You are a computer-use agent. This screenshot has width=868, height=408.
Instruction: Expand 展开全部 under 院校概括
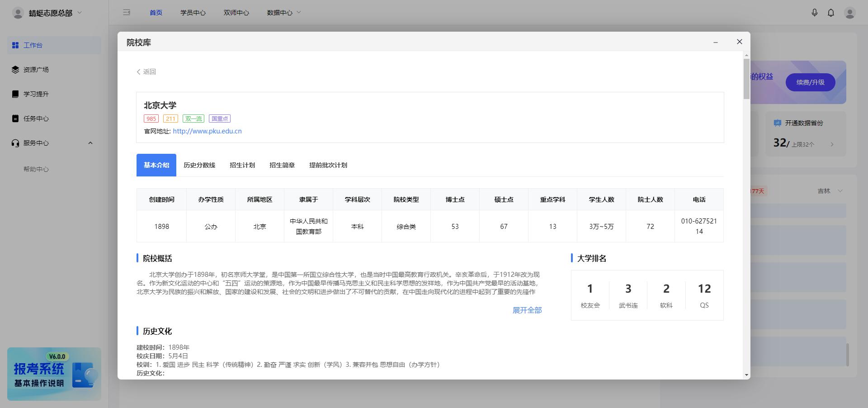point(527,310)
